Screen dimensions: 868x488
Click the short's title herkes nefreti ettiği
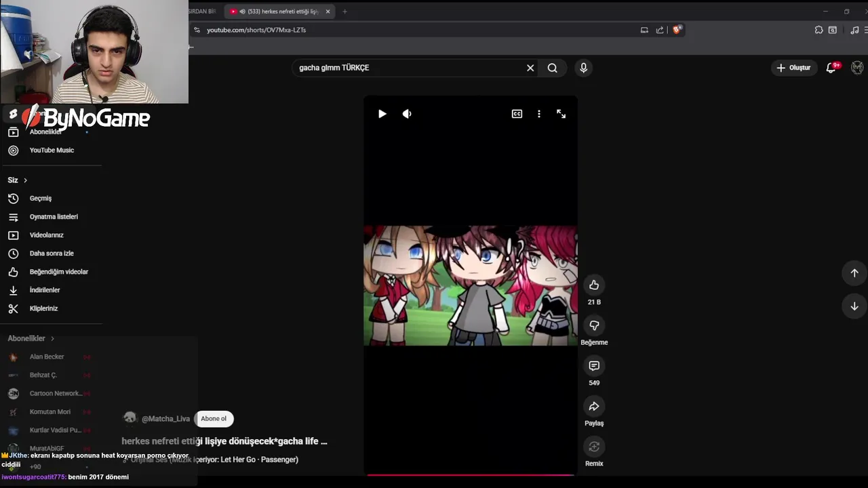click(224, 441)
